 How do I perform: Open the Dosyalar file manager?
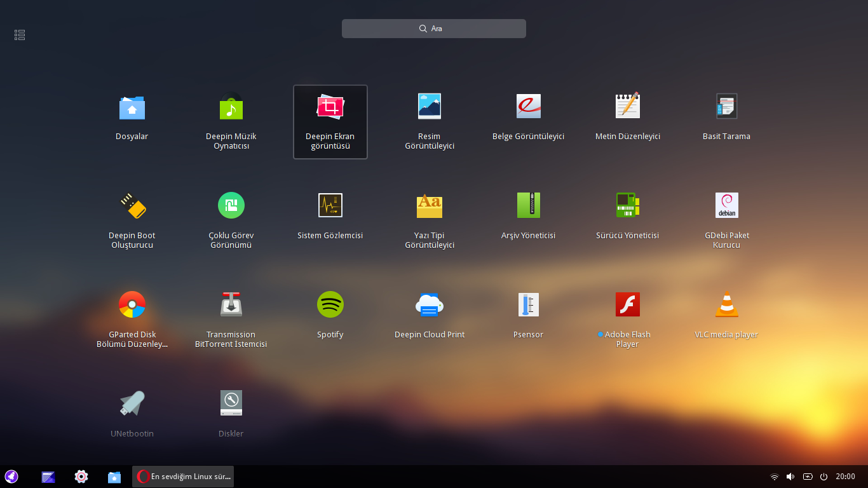coord(132,107)
